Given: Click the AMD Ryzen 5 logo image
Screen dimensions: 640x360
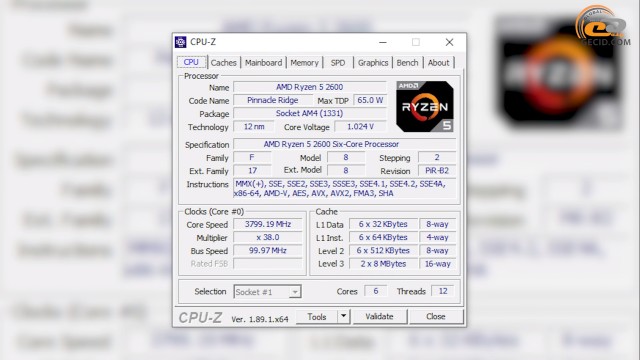Looking at the screenshot, I should (x=424, y=107).
